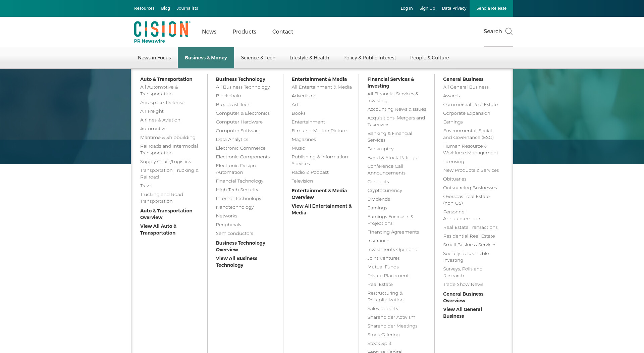Image resolution: width=644 pixels, height=353 pixels.
Task: Open Financial Technology category
Action: point(239,181)
